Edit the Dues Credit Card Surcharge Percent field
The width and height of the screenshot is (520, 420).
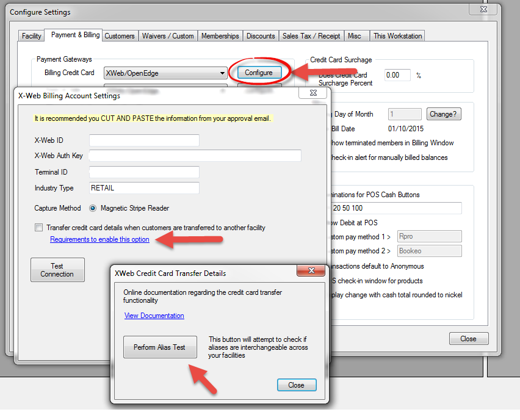click(397, 75)
